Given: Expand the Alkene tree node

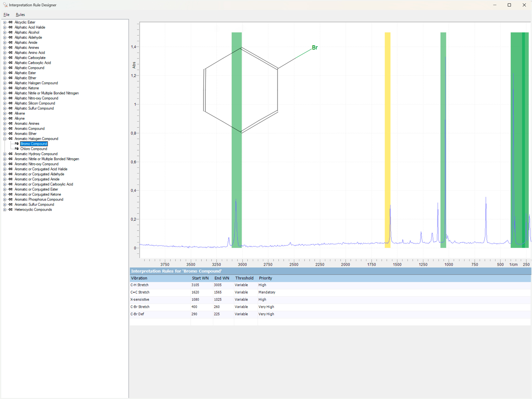Looking at the screenshot, I should tap(5, 113).
